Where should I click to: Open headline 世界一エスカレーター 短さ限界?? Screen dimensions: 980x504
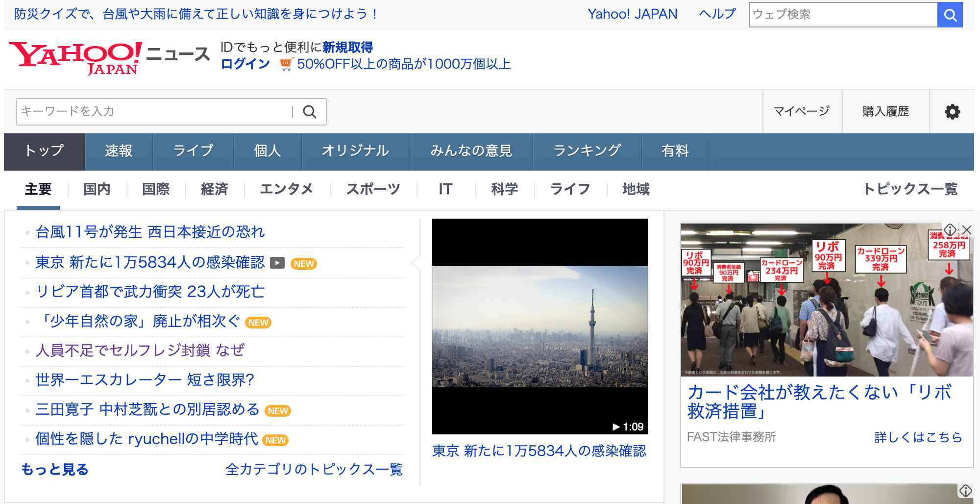[145, 380]
